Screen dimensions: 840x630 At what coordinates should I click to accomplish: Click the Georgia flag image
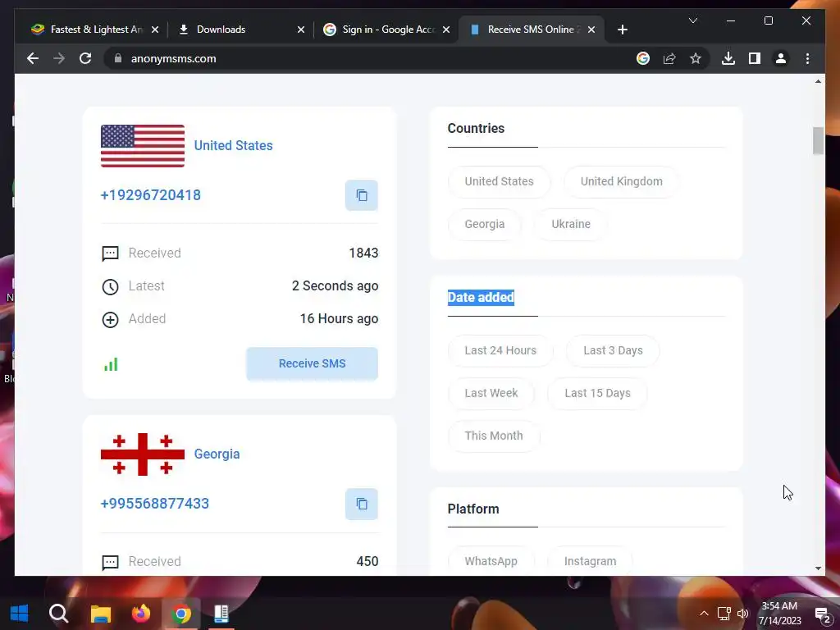[143, 454]
